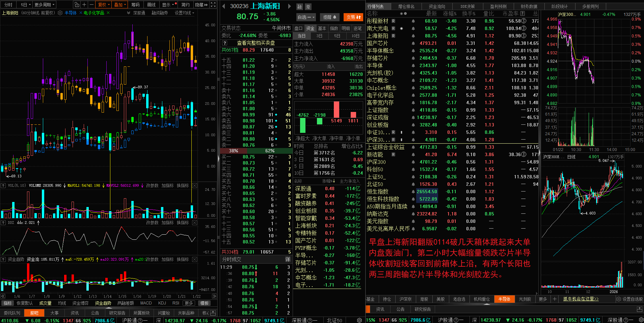
Task: Open the 叠加 overlay dropdown
Action: 120,5
